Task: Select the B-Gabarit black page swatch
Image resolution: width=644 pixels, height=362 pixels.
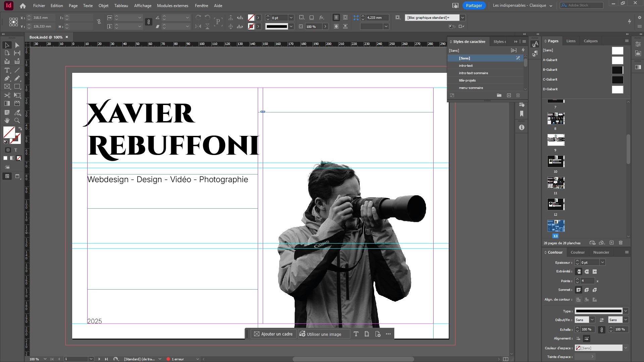Action: tap(617, 70)
